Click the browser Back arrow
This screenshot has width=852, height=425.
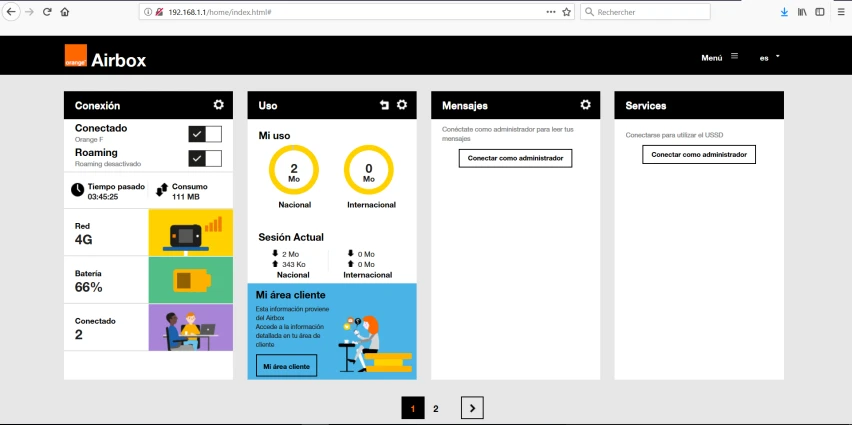[x=11, y=12]
